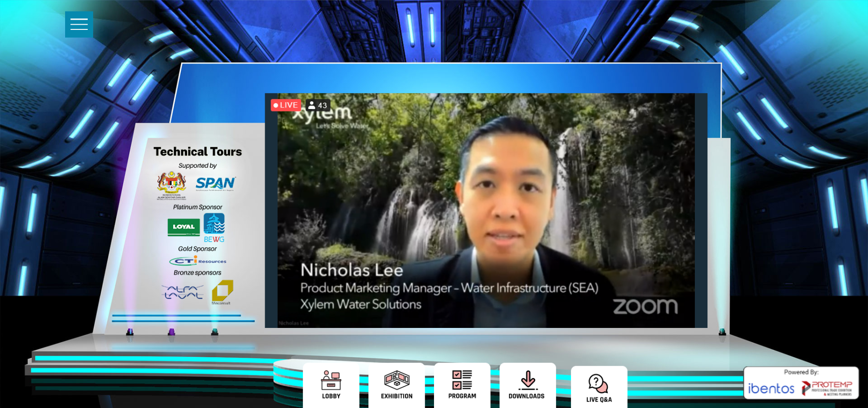Click the live video stream of Nicholas Lee
This screenshot has width=868, height=408.
point(486,210)
